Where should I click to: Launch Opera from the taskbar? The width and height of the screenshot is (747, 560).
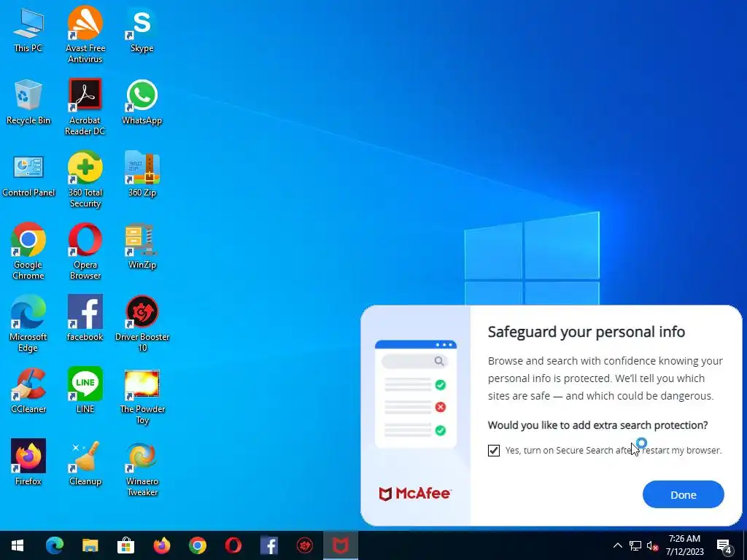[x=233, y=545]
